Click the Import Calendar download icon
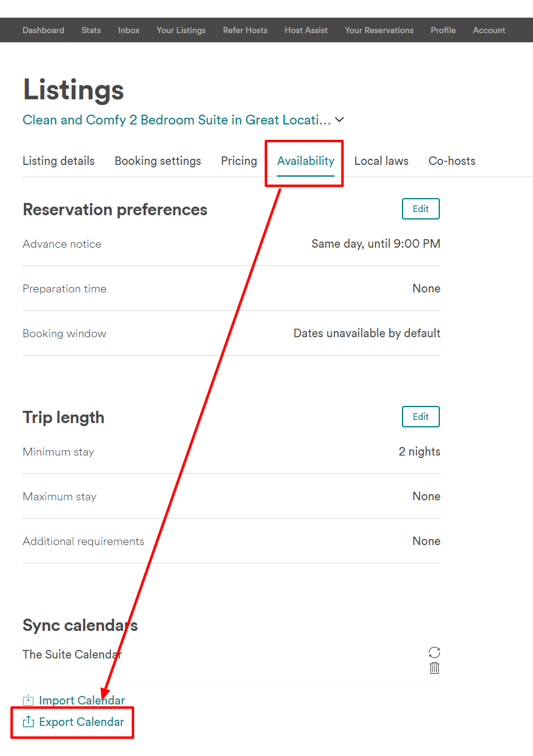Image resolution: width=533 pixels, height=756 pixels. pos(28,700)
